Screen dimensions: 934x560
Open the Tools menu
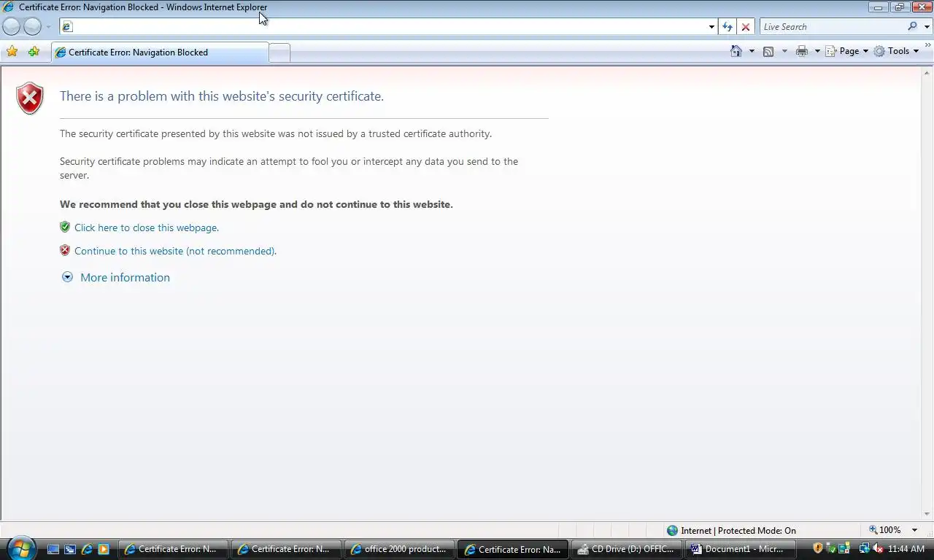(897, 51)
